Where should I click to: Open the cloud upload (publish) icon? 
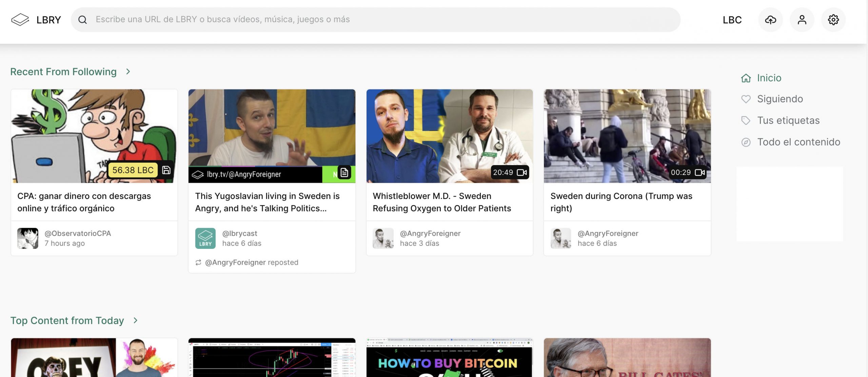[x=770, y=20]
